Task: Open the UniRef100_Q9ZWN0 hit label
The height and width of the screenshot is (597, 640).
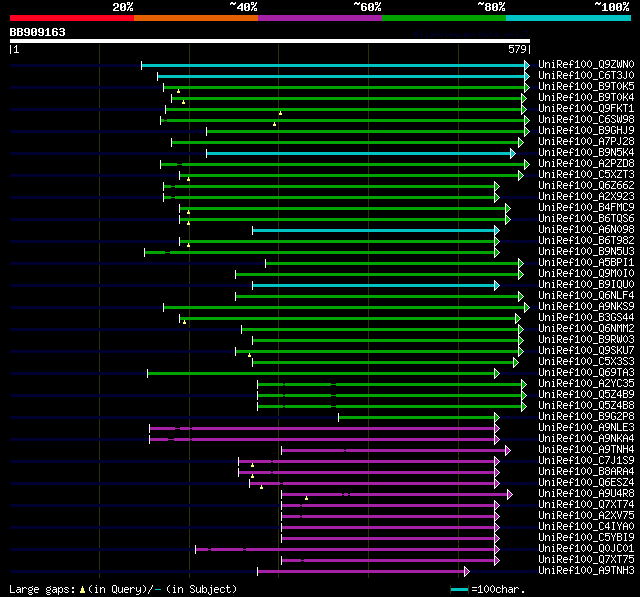Action: tap(586, 64)
